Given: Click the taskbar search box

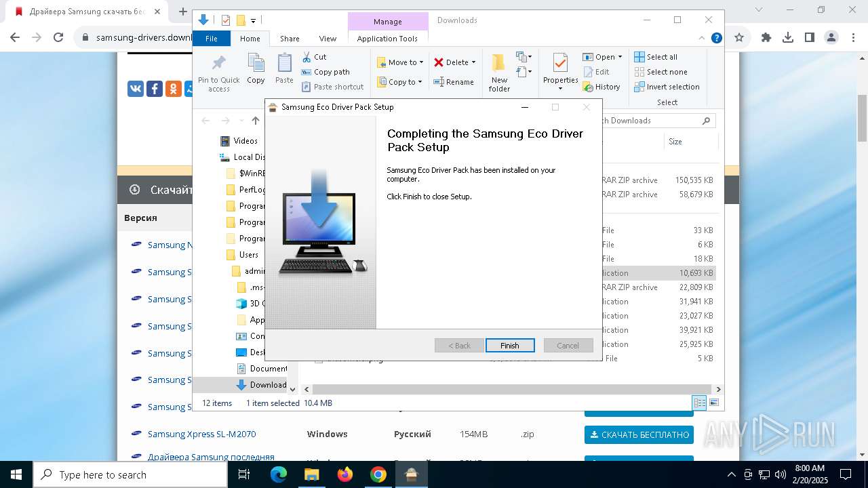Looking at the screenshot, I should click(x=130, y=474).
